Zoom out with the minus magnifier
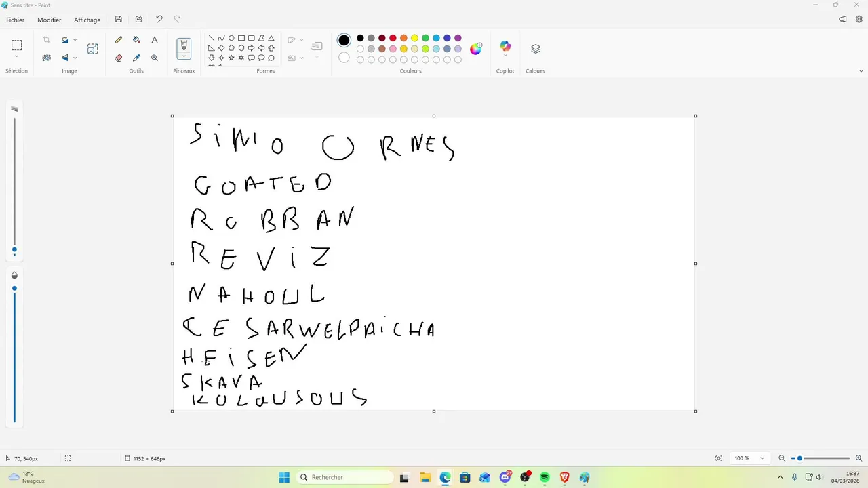868x488 pixels. (x=782, y=458)
